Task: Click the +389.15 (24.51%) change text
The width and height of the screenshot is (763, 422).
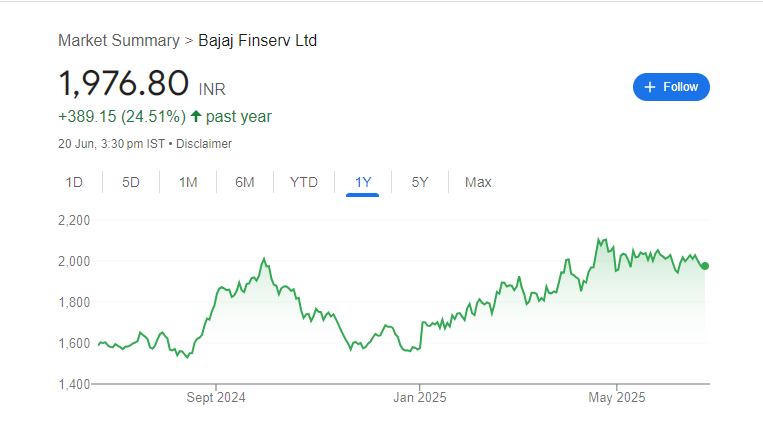Action: click(x=122, y=117)
